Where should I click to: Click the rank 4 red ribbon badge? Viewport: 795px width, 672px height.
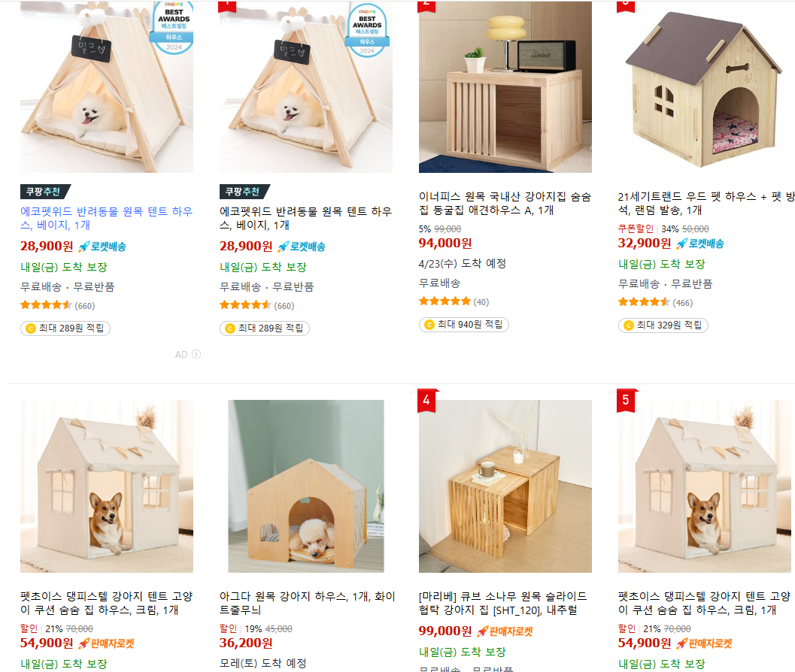pos(426,401)
